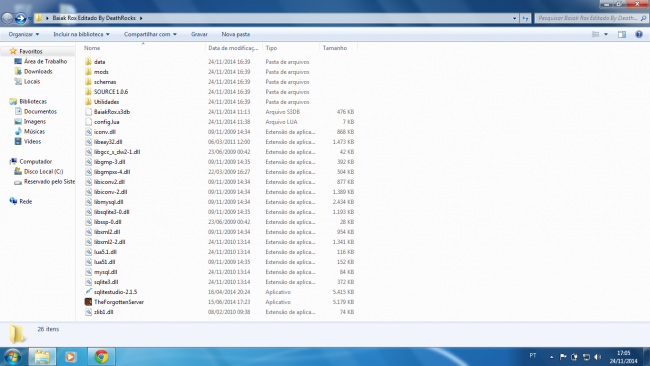Sort by the Tamanho column header
Screen dimensions: 650x366
tap(338, 48)
